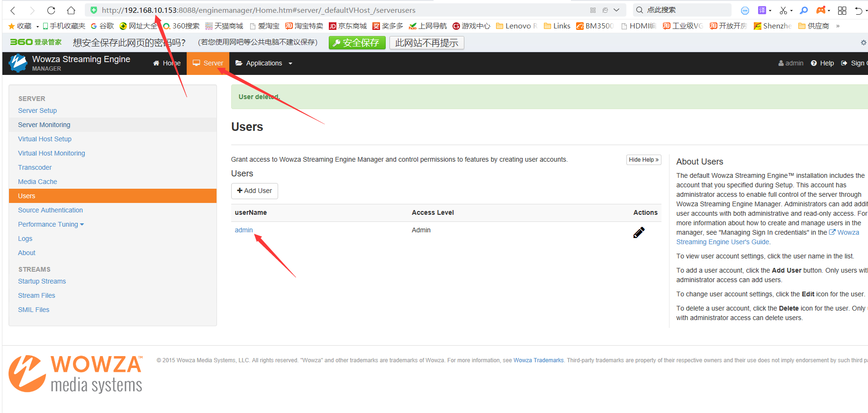Click the Wowza Streaming Engine logo icon
The image size is (868, 413).
click(18, 63)
